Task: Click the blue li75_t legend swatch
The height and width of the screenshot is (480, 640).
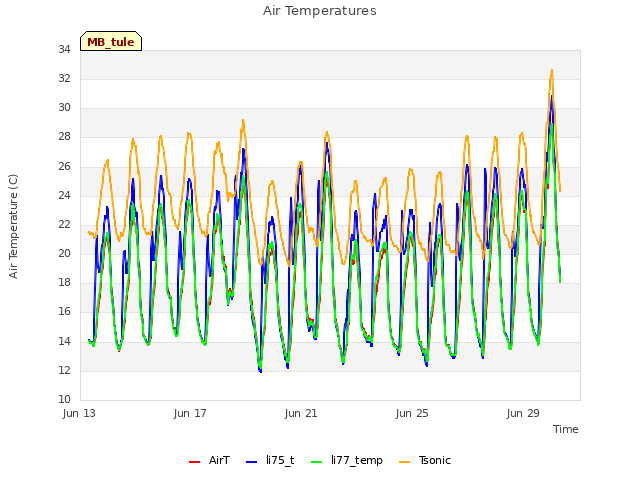Action: click(251, 462)
